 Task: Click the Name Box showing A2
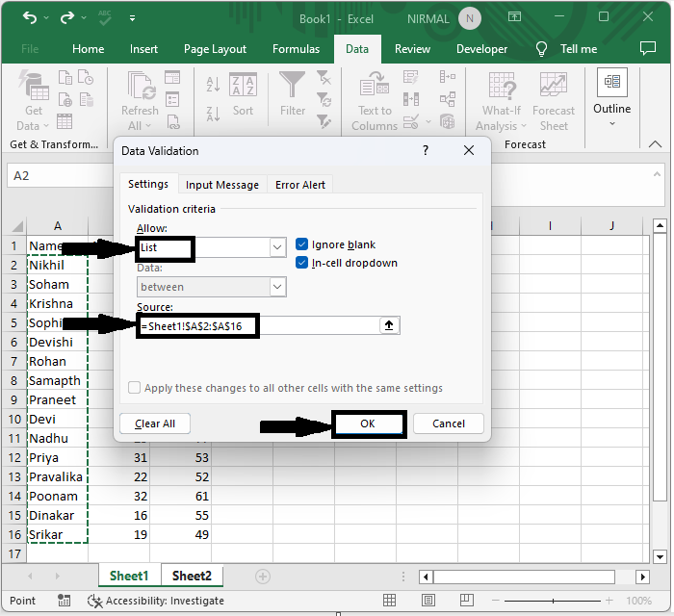tap(60, 176)
